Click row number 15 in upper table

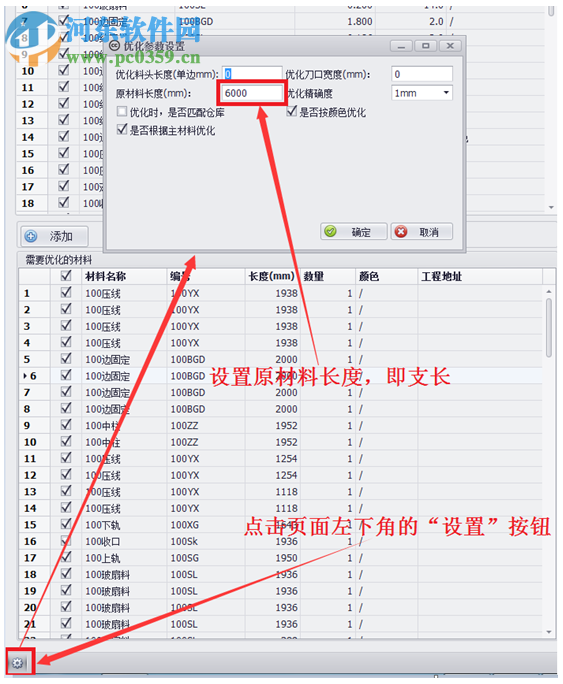27,154
